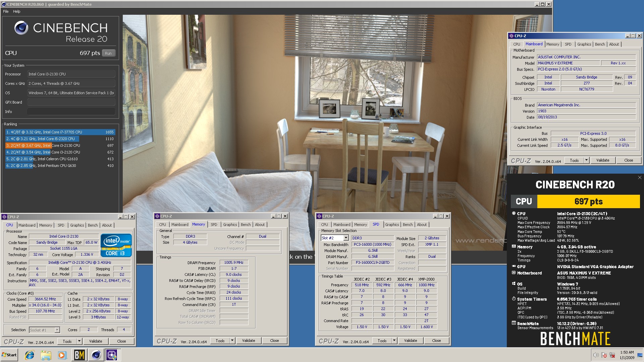Click the network status tray icon
Viewport: 644px width, 362px height.
(612, 355)
